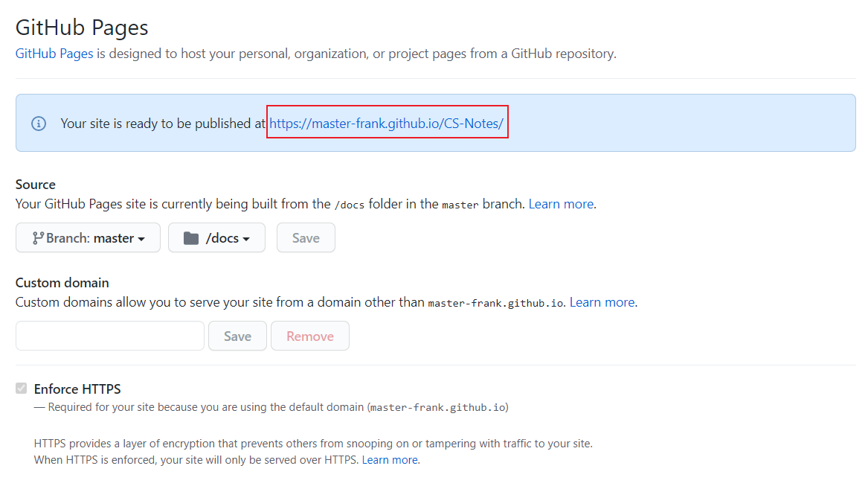Click Learn more link in the HTTPS description
Image resolution: width=868 pixels, height=492 pixels.
pyautogui.click(x=390, y=460)
